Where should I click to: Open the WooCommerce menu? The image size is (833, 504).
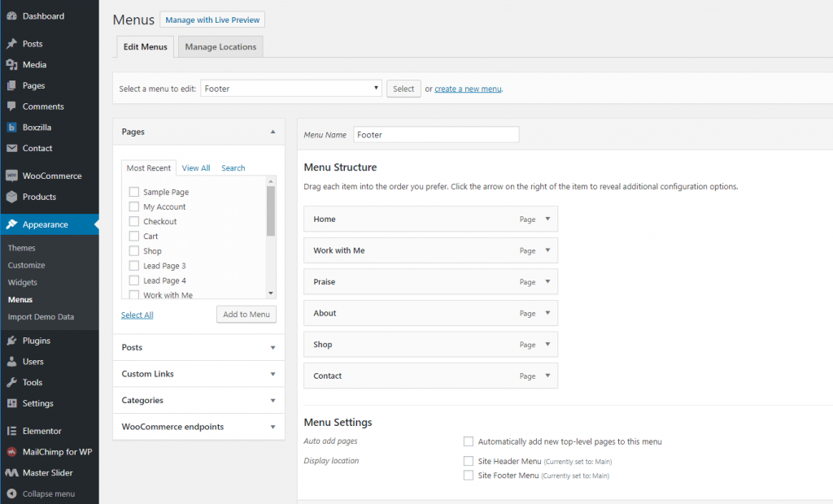[x=54, y=176]
